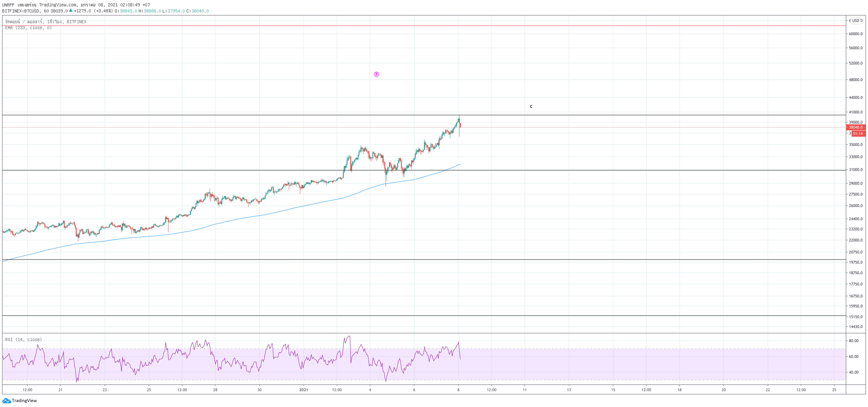868x407 pixels.
Task: Click the UNRPP publisher name in header
Action: (8, 5)
